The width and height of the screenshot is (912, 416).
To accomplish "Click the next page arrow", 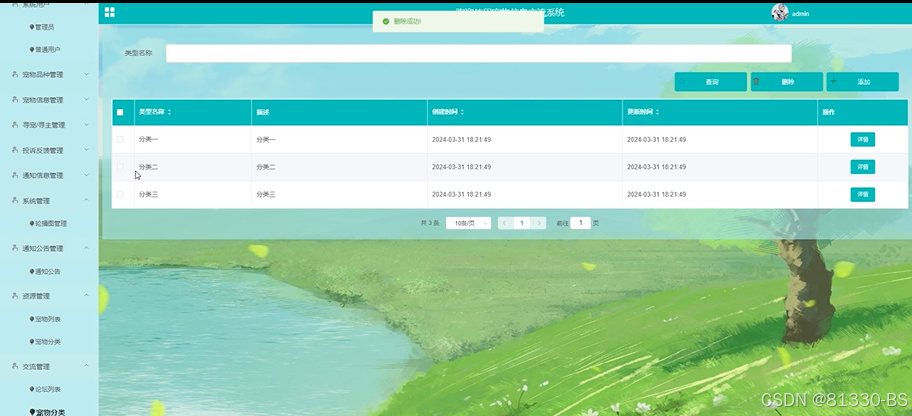I will point(539,223).
